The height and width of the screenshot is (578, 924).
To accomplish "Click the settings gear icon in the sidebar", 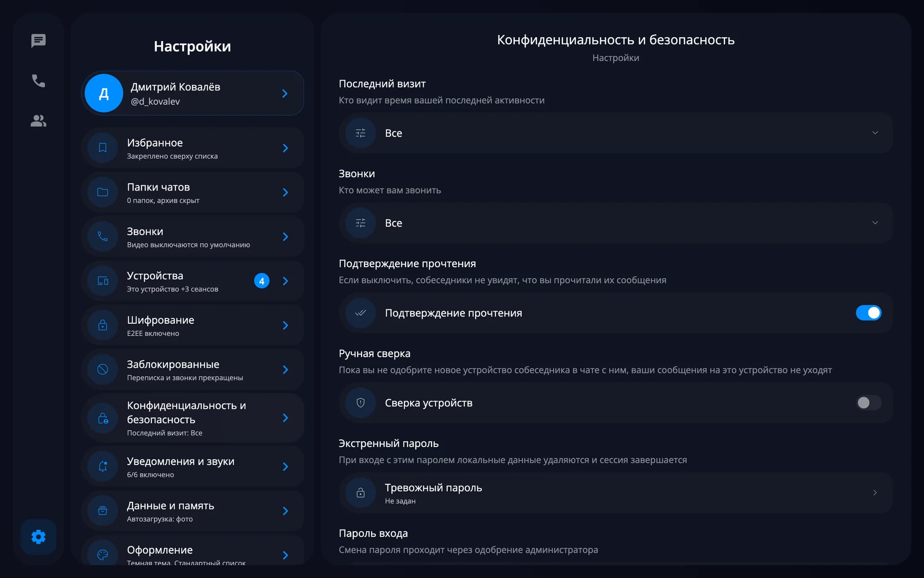I will [38, 536].
